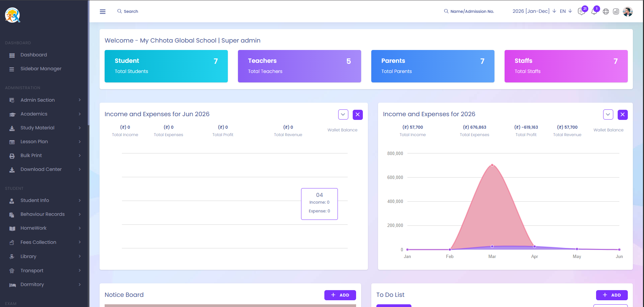The image size is (644, 307).
Task: Open the user profile avatar
Action: [x=628, y=11]
